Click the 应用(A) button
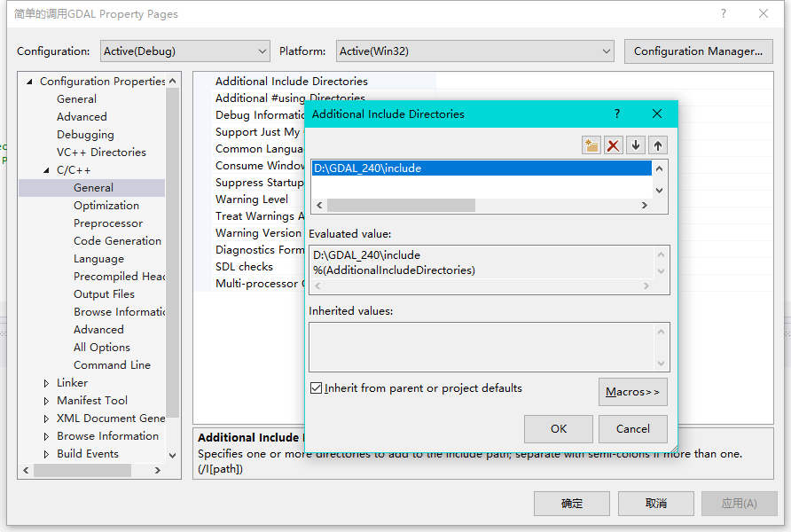 tap(739, 504)
